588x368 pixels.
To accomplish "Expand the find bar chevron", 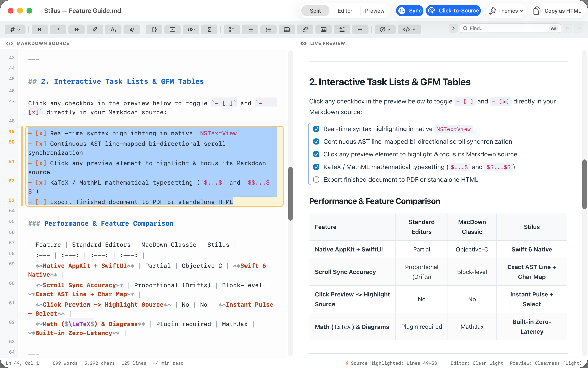I will (x=453, y=28).
